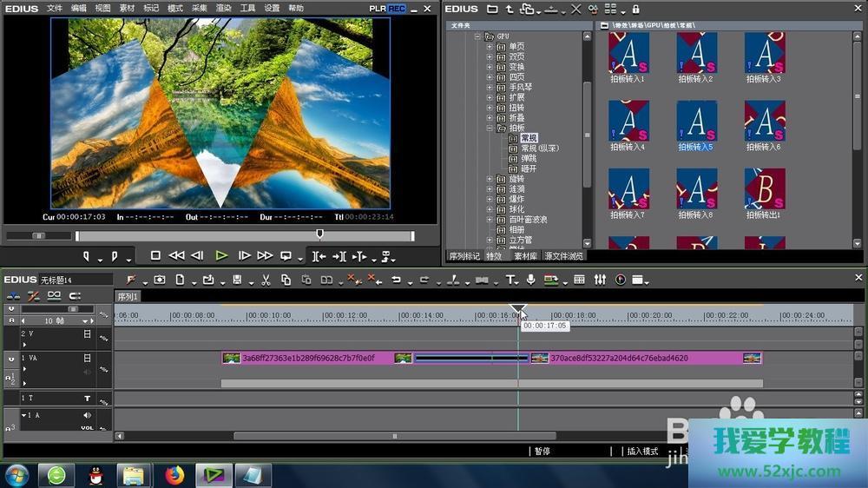The image size is (868, 488).
Task: Open the 渲染 menu in the menu bar
Action: point(224,8)
